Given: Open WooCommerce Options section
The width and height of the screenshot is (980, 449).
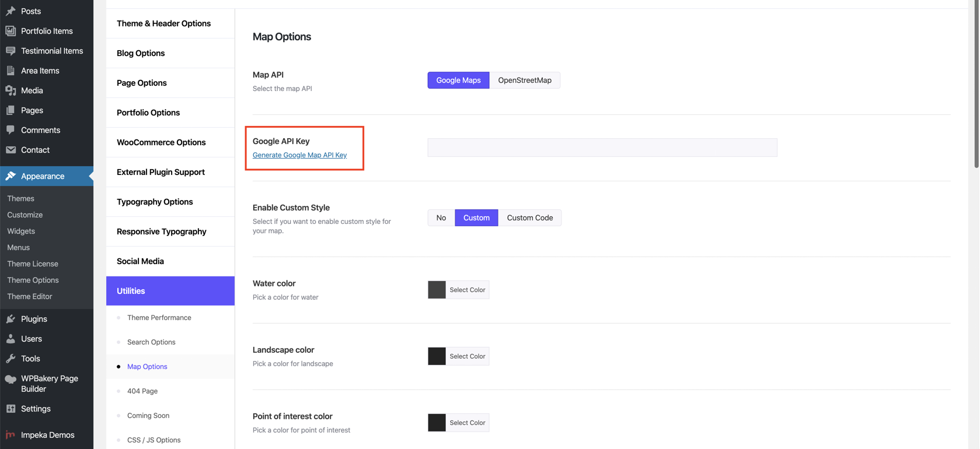Looking at the screenshot, I should [x=170, y=142].
